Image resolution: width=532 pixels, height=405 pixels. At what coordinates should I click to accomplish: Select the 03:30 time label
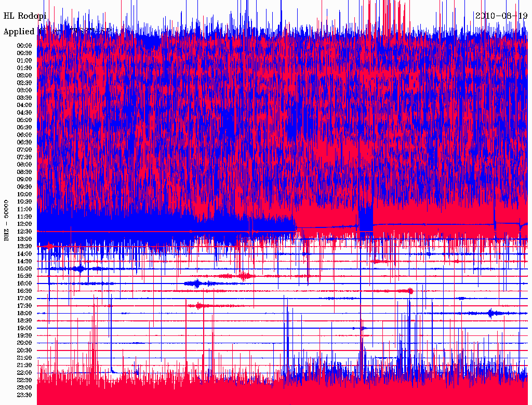tap(24, 98)
